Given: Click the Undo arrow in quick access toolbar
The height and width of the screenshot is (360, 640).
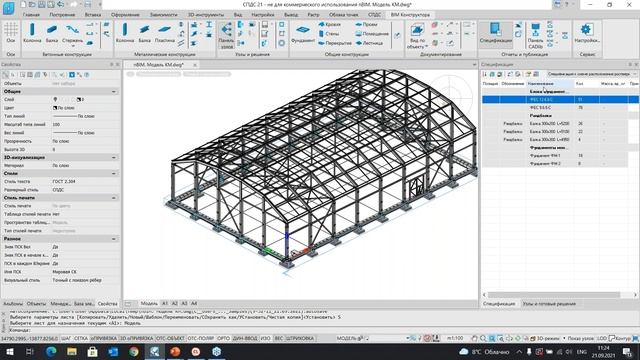Looking at the screenshot, I should tap(60, 4).
